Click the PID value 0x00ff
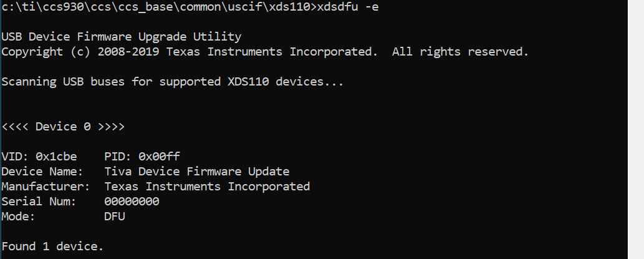 [159, 156]
